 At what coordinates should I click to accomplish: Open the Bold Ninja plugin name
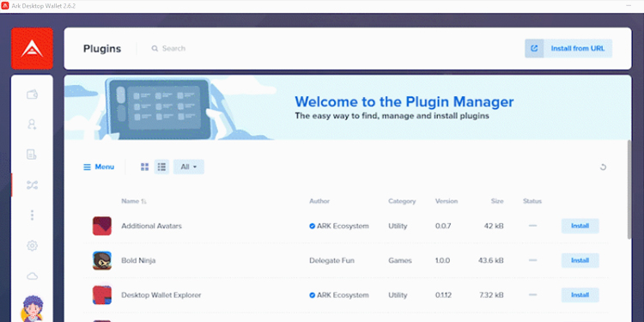click(x=138, y=260)
